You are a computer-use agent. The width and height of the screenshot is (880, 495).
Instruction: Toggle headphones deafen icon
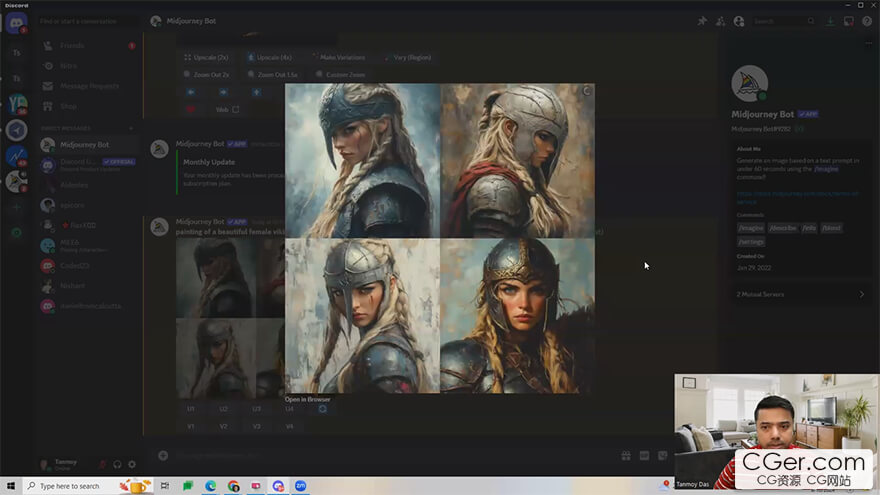[x=117, y=465]
